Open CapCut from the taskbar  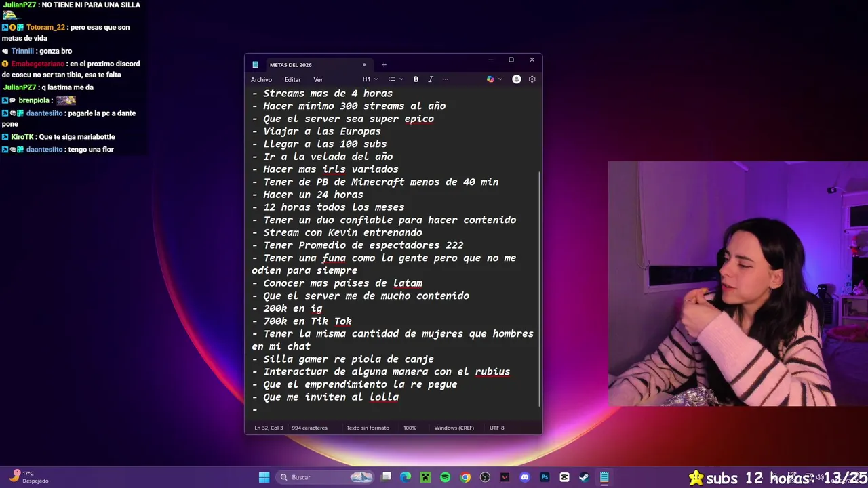coord(564,477)
